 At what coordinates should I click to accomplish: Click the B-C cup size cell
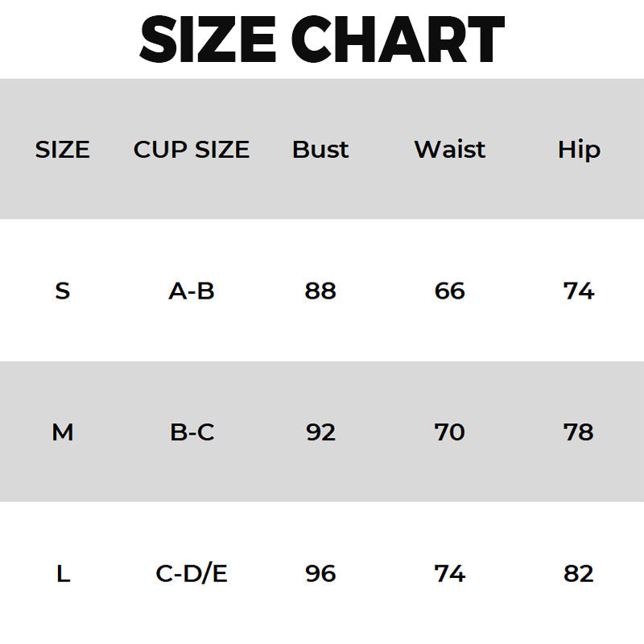point(192,432)
